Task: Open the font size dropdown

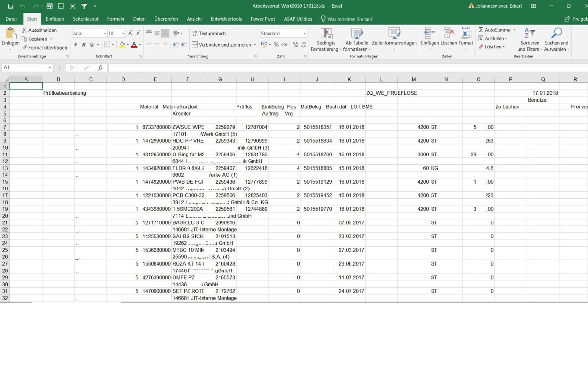Action: point(123,33)
